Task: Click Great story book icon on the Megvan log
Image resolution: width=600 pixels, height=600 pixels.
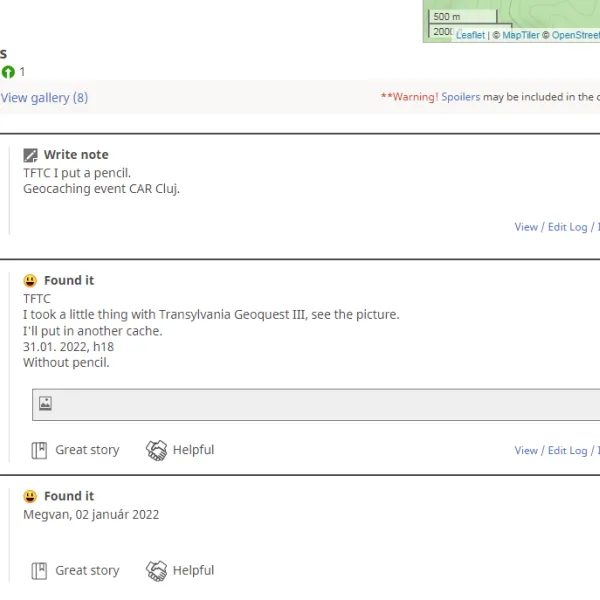Action: [x=39, y=571]
